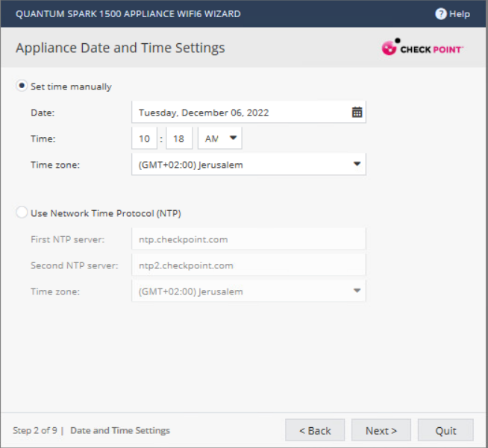Select Use Network Time Protocol (NTP) option
Screen dimensions: 488x448
pyautogui.click(x=22, y=212)
